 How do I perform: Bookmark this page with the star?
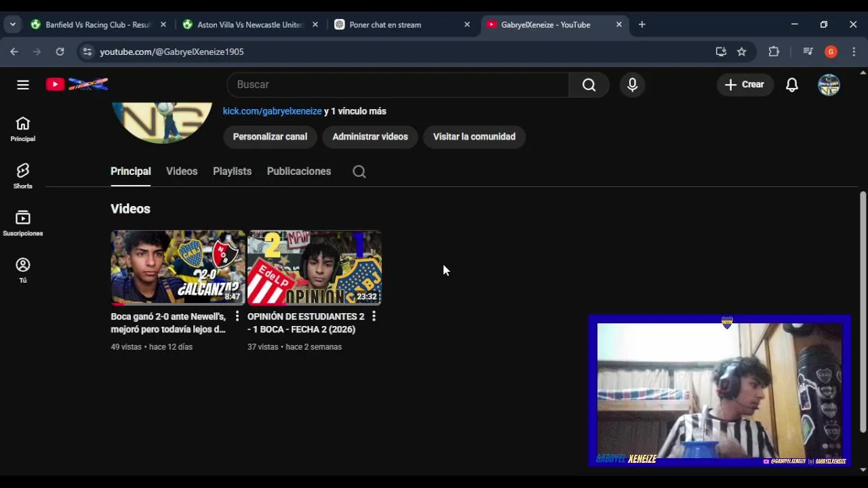[742, 52]
